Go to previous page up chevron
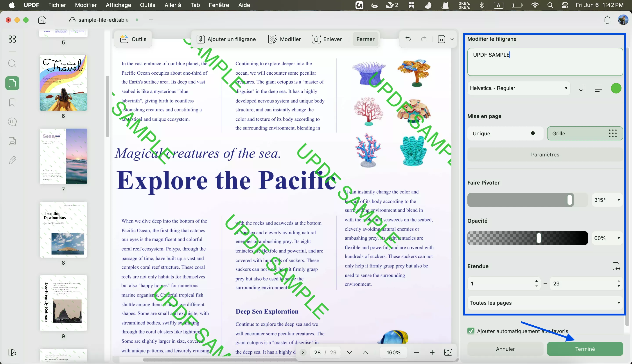This screenshot has height=364, width=632. click(x=365, y=353)
